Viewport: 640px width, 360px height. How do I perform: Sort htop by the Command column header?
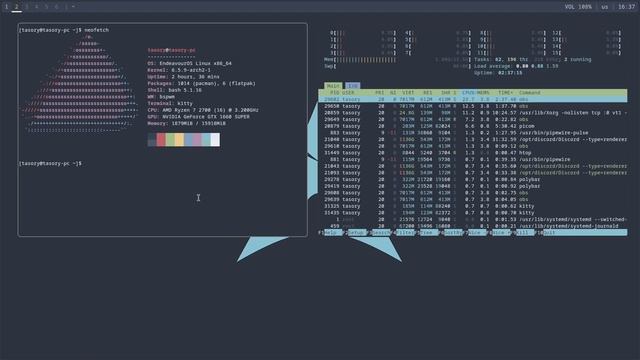pyautogui.click(x=529, y=93)
